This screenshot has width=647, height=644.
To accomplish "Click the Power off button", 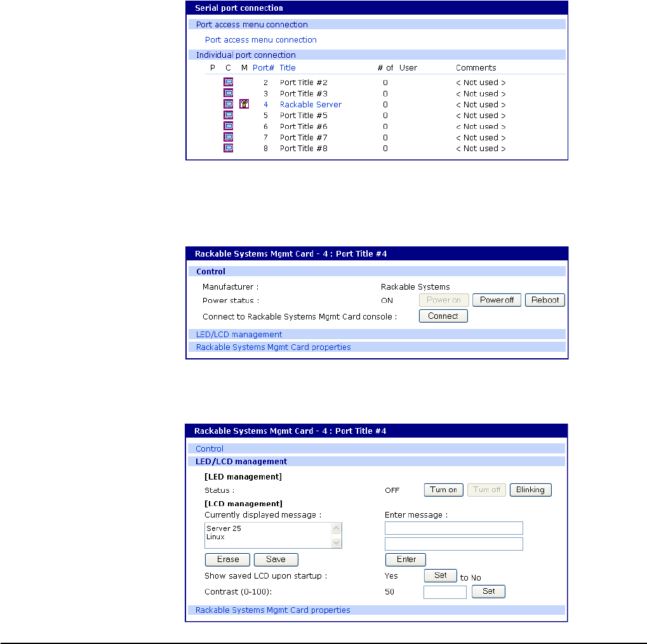I will 497,300.
